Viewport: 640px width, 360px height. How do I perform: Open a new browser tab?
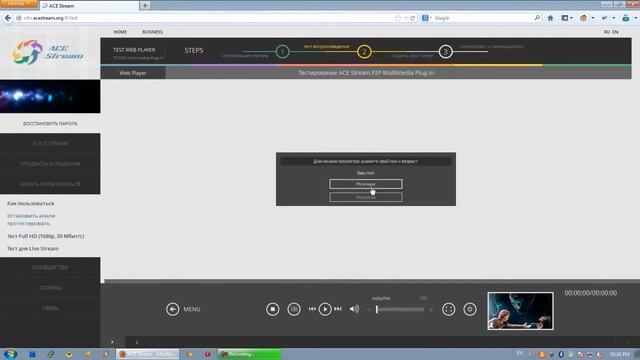(145, 6)
